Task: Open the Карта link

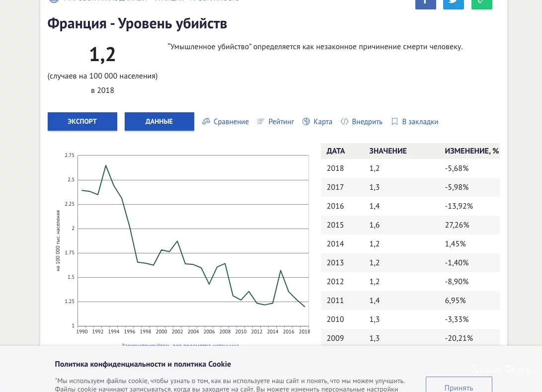Action: pos(323,122)
